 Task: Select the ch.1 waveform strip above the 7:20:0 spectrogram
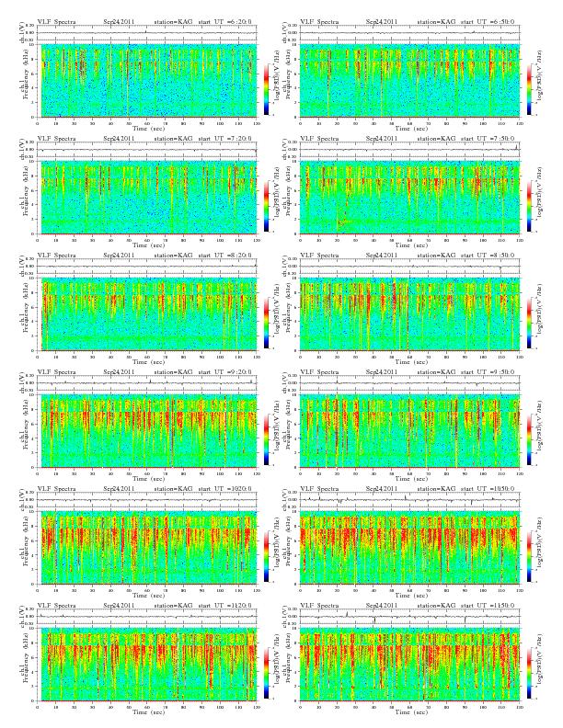tap(147, 149)
